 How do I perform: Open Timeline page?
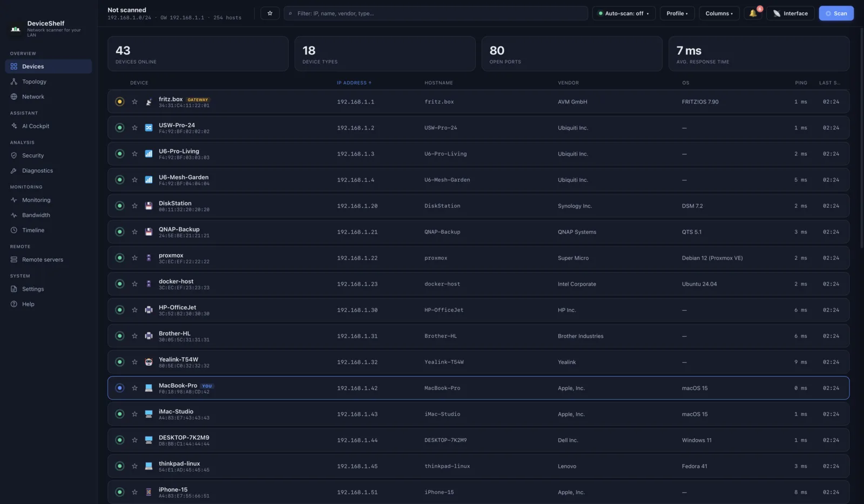tap(49, 230)
